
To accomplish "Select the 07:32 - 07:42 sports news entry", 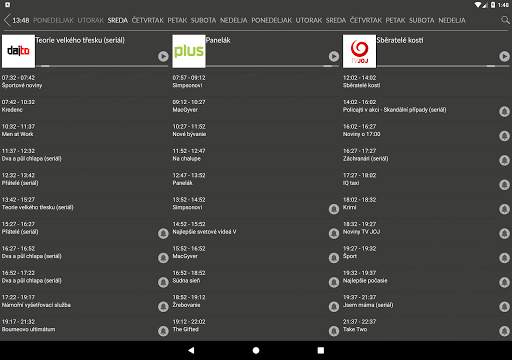I will point(85,82).
